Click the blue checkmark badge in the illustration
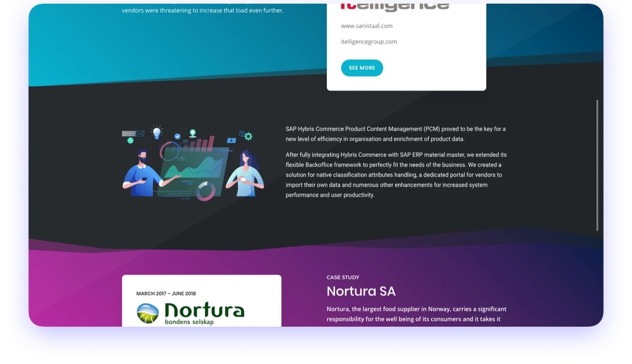 (177, 136)
